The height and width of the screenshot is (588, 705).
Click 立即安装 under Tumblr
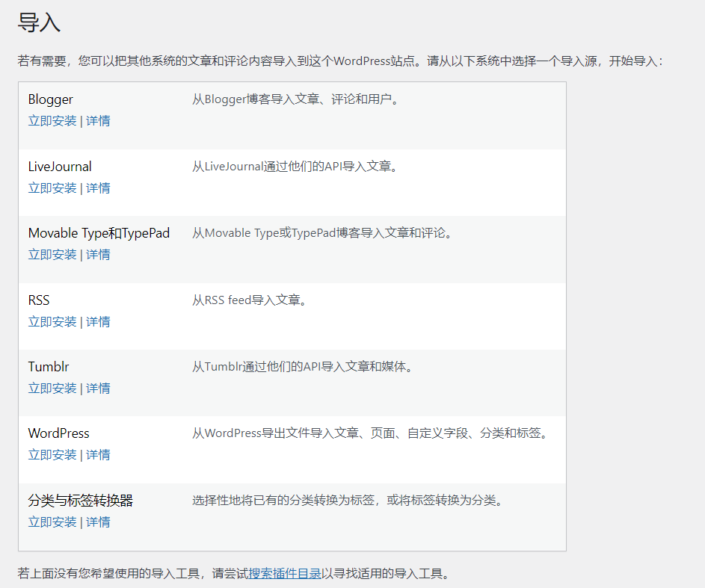(52, 389)
